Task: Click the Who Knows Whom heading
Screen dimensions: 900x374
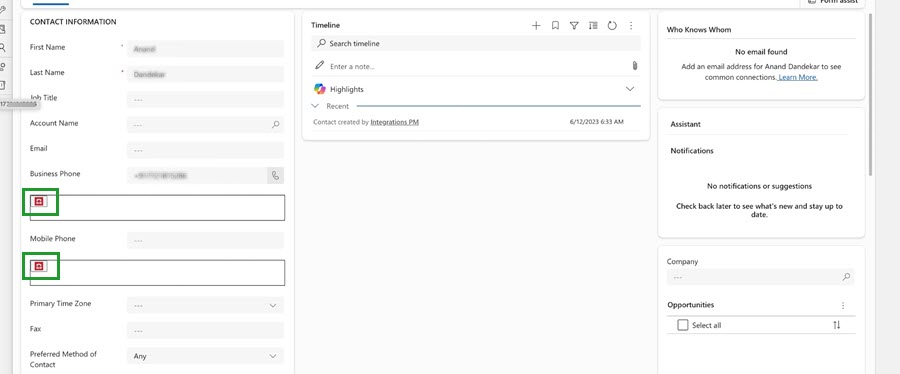Action: pos(699,29)
